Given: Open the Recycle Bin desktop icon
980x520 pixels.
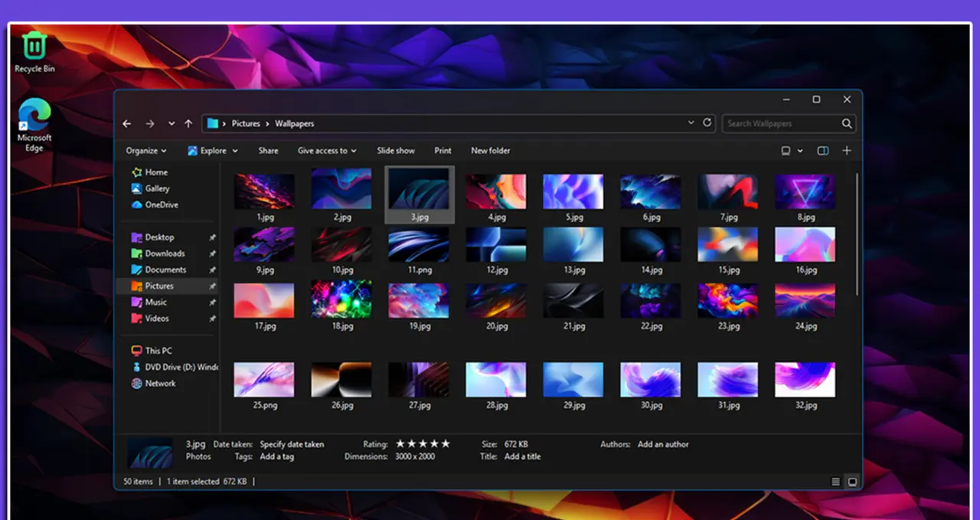Looking at the screenshot, I should tap(34, 52).
